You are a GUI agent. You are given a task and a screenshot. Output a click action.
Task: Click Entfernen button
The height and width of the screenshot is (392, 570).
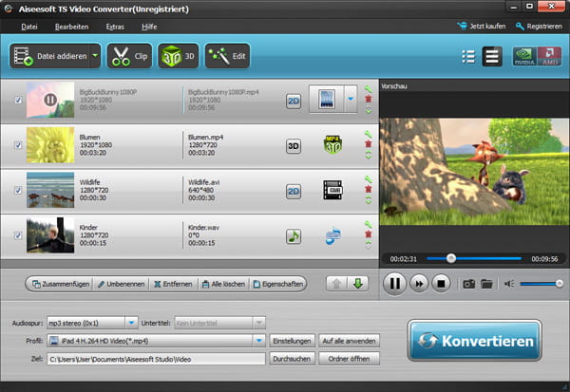pos(173,284)
